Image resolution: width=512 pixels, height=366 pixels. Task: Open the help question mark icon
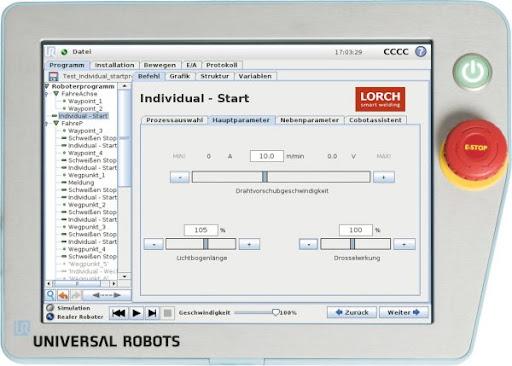point(421,52)
